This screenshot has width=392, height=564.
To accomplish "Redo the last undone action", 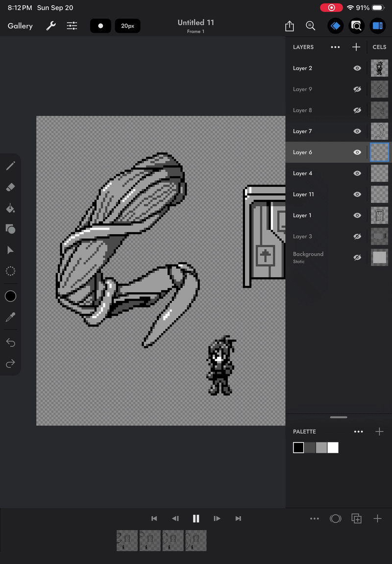I will pos(10,363).
